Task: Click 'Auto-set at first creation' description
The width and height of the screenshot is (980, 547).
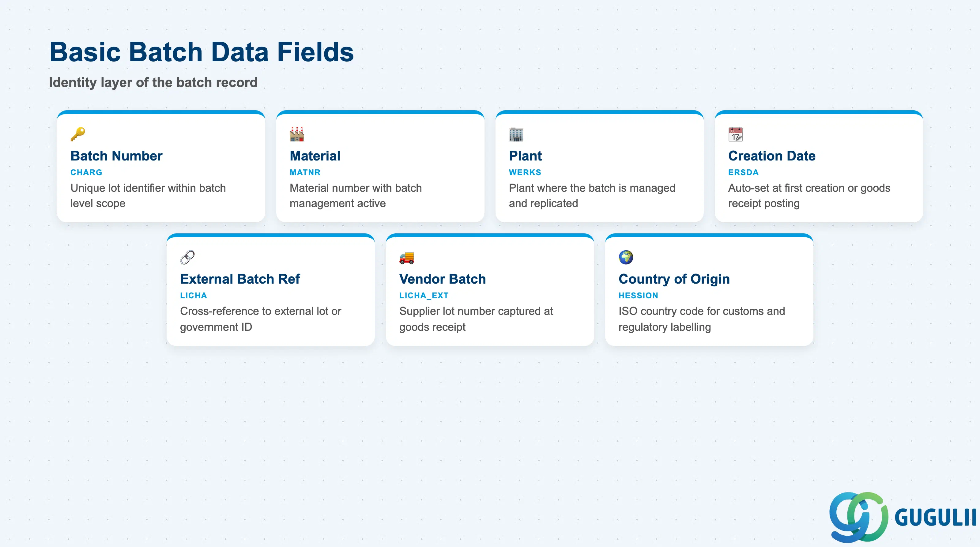Action: tap(809, 195)
